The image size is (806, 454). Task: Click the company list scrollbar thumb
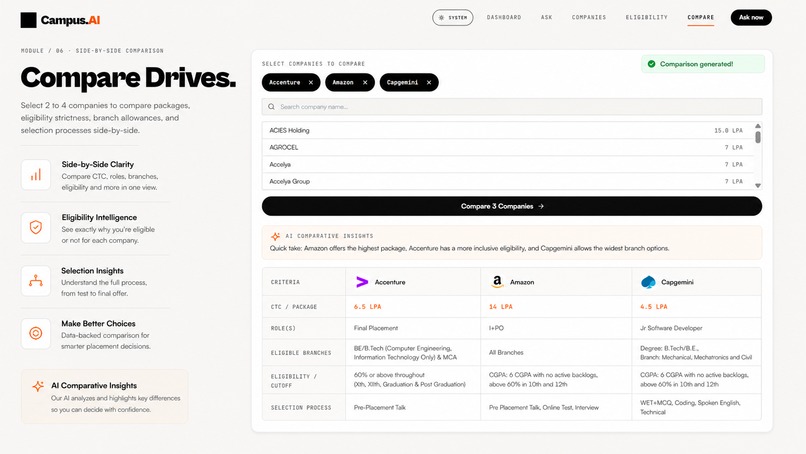[x=758, y=137]
